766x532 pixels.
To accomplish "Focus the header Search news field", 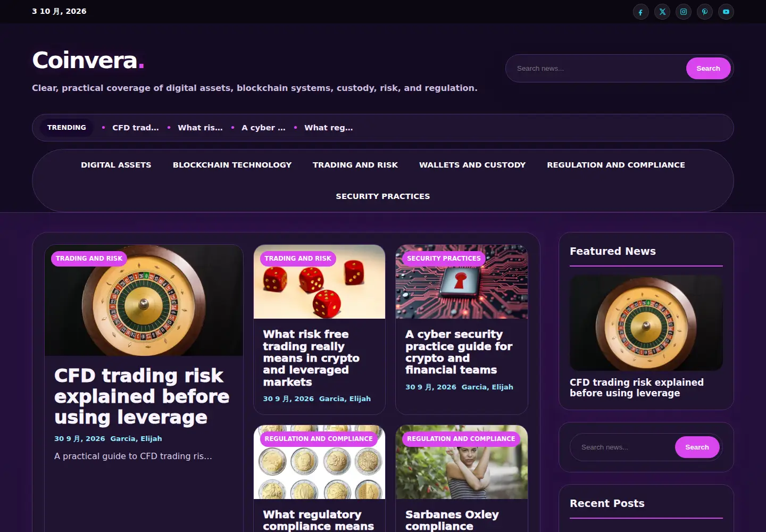I will coord(597,69).
